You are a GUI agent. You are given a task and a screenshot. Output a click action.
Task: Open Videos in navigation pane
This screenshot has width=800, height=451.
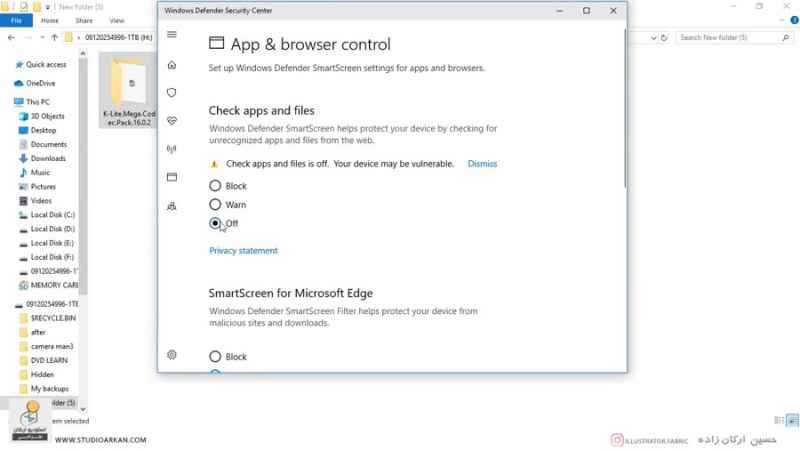pos(35,201)
